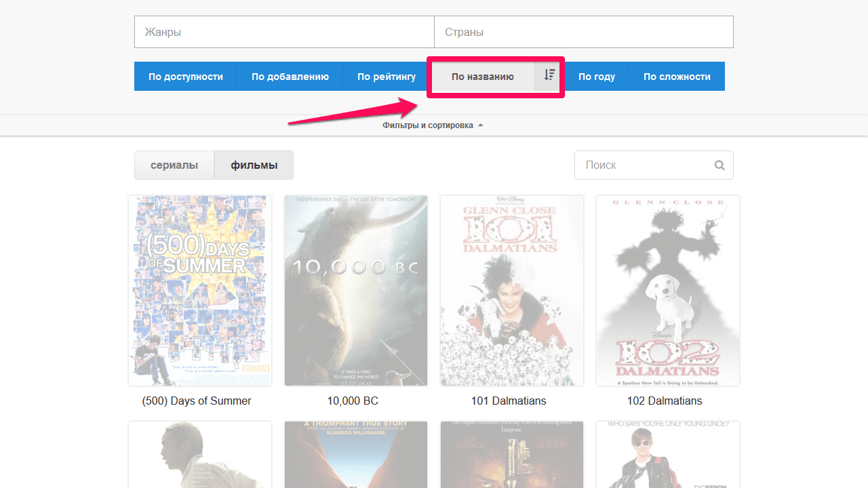This screenshot has width=868, height=488.
Task: Switch to the сериалы tab
Action: point(174,165)
